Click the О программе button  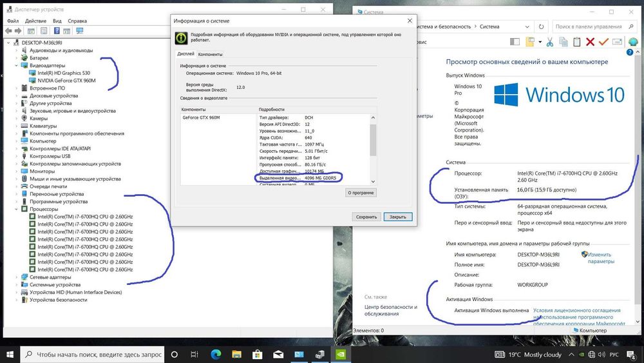361,192
